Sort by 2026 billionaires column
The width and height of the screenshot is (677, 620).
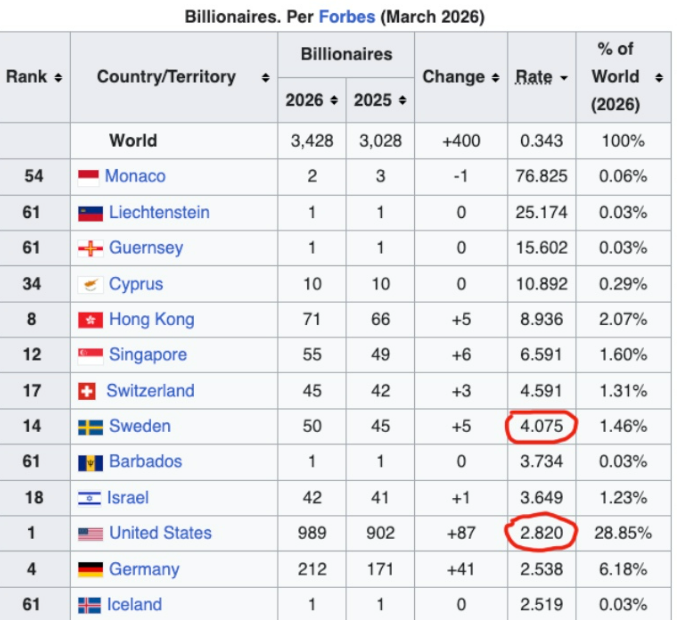coord(334,100)
